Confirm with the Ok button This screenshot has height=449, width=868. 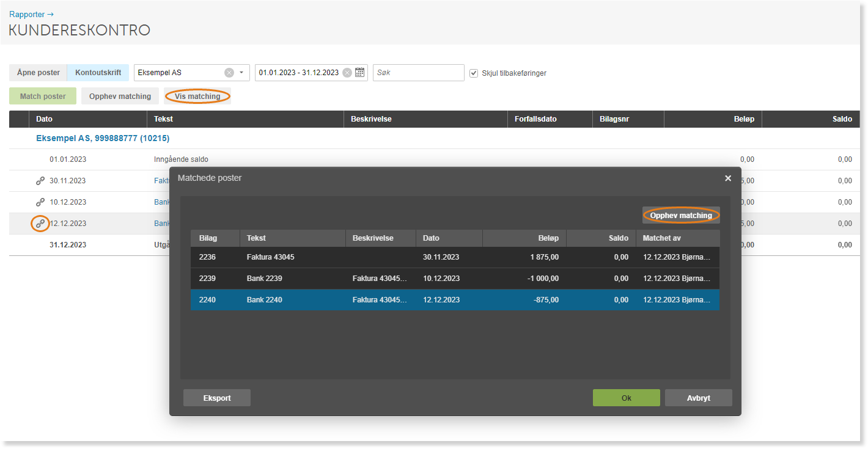[x=627, y=398]
